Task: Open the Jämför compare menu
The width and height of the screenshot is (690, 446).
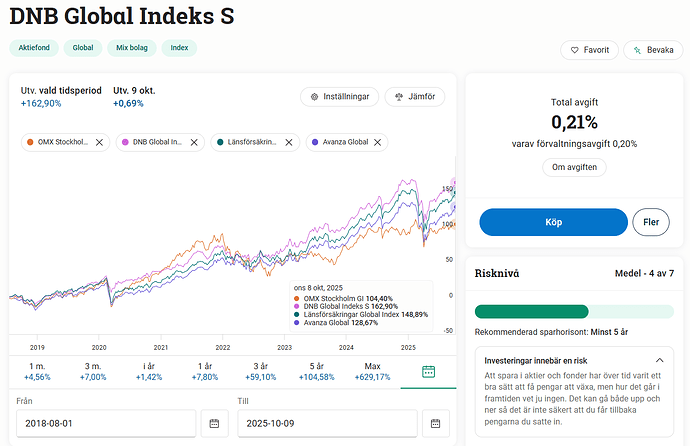Action: tap(414, 97)
